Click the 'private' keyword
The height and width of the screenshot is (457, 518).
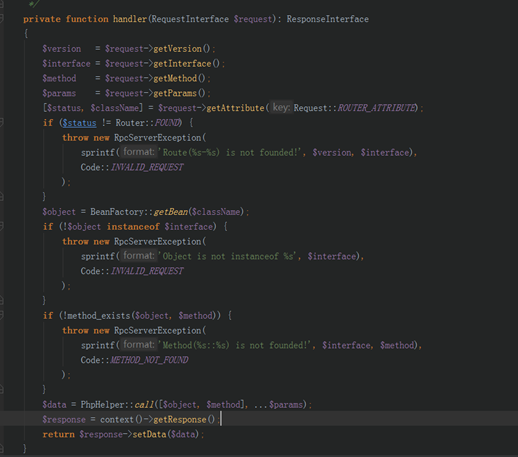tap(42, 19)
